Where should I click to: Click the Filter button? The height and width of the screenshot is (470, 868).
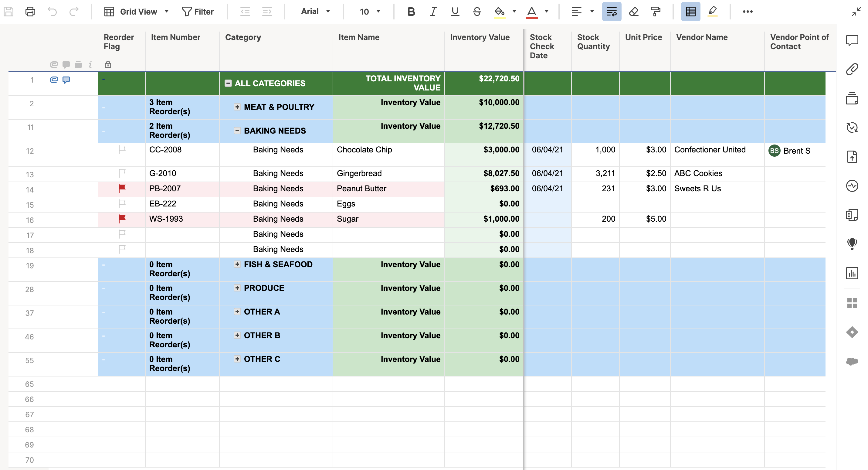[198, 12]
